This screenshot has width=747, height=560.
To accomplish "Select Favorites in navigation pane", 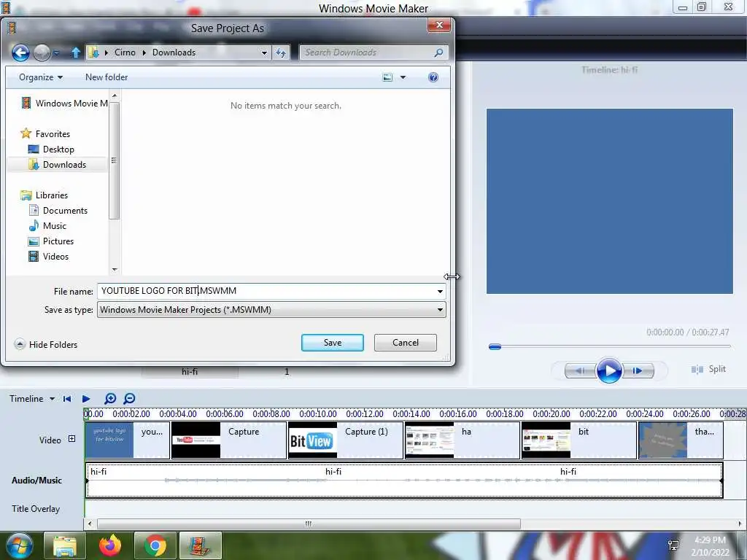I will click(x=46, y=134).
